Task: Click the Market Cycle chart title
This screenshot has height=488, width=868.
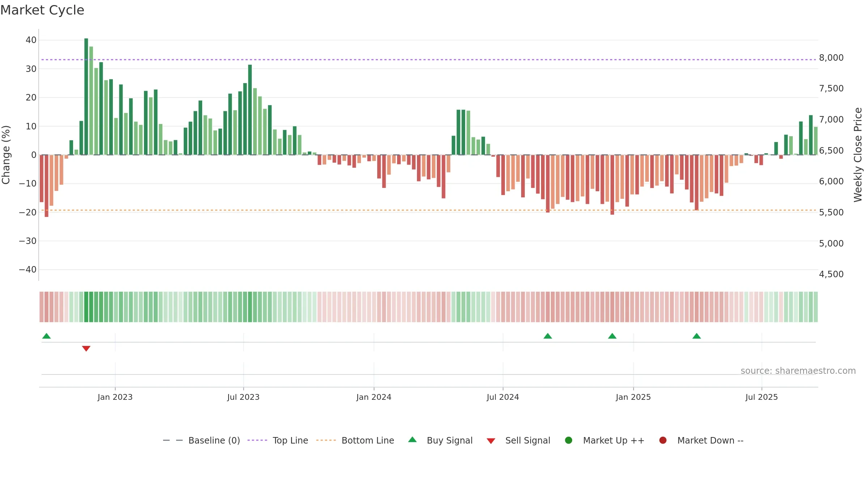Action: [42, 10]
